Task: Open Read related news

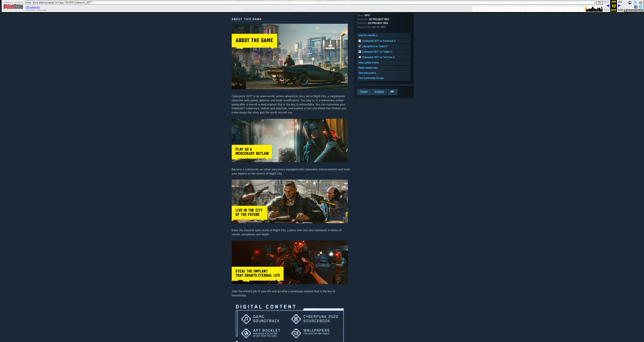Action: click(383, 68)
